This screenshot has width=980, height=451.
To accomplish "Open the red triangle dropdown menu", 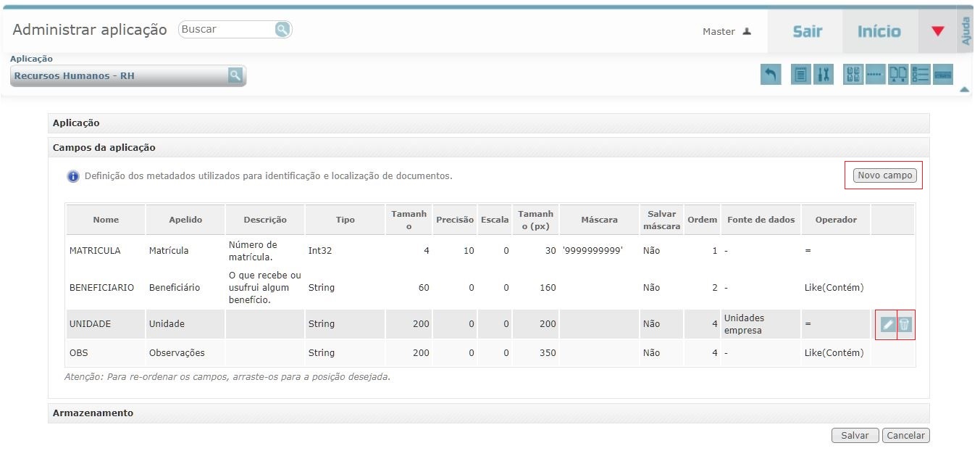I will (x=938, y=31).
